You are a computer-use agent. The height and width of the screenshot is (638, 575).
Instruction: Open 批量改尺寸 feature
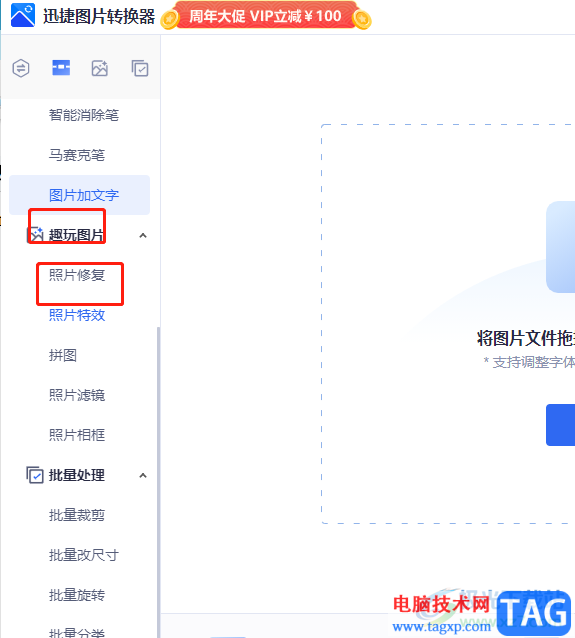coord(84,555)
